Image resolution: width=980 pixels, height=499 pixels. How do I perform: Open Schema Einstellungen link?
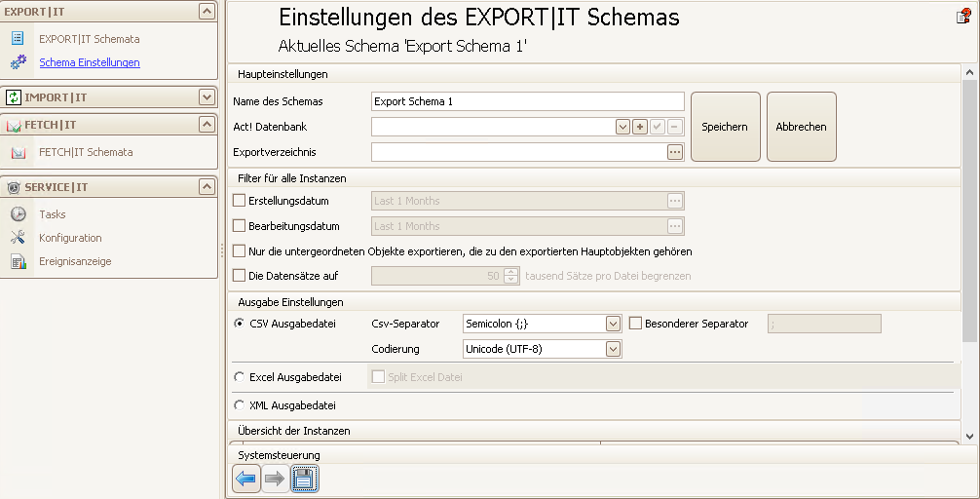point(90,62)
